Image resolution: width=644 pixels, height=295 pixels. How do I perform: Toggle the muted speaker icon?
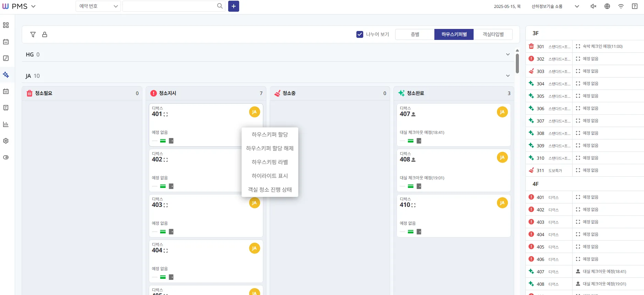(x=593, y=6)
